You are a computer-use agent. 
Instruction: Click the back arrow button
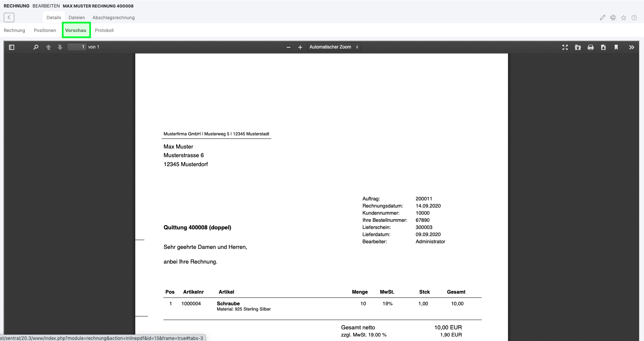[9, 17]
